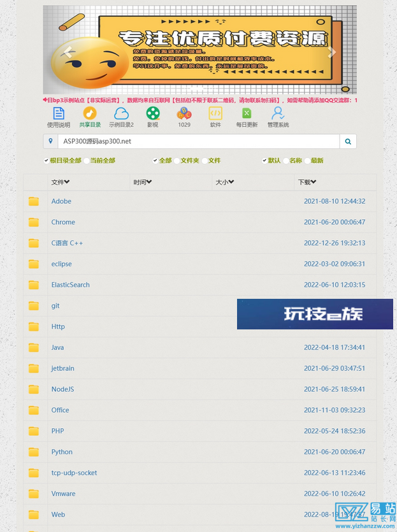Click the red scrolling notice text
Image resolution: width=397 pixels, height=532 pixels.
(200, 101)
